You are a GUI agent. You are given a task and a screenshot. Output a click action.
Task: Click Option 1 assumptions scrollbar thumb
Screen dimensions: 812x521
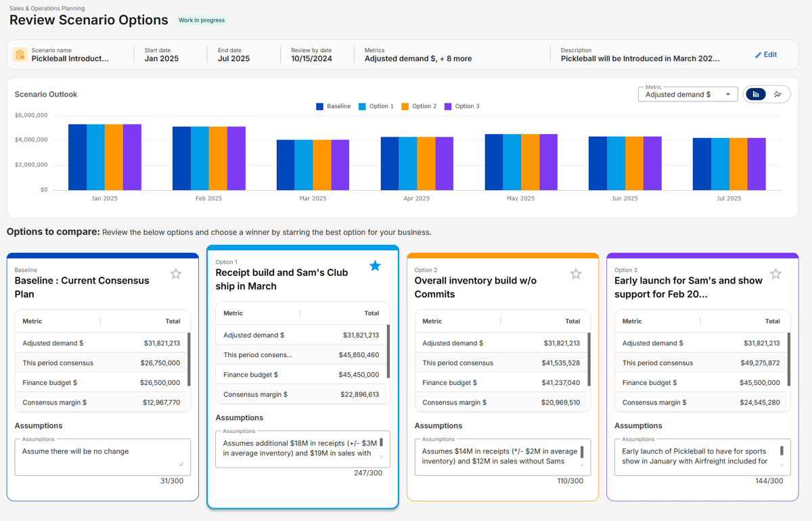[x=381, y=443]
